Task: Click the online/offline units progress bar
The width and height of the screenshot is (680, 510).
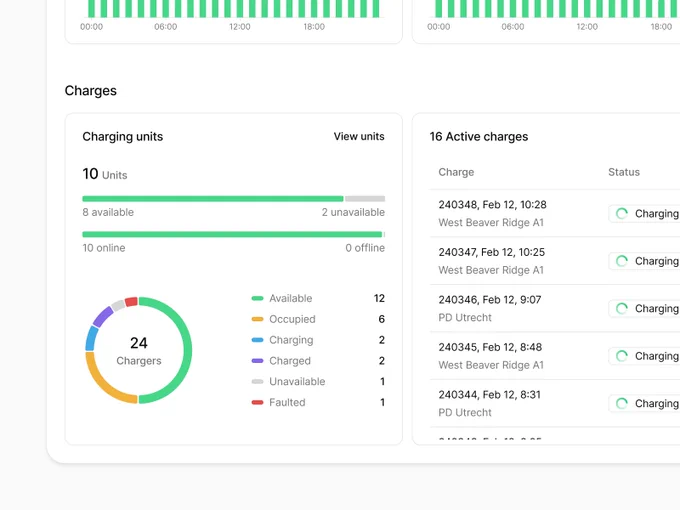Action: 233,235
